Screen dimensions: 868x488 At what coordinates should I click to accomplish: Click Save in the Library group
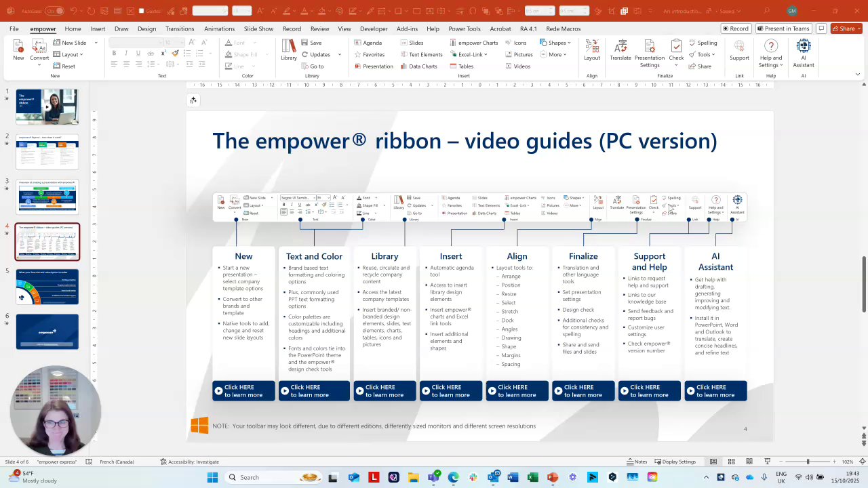coord(312,43)
